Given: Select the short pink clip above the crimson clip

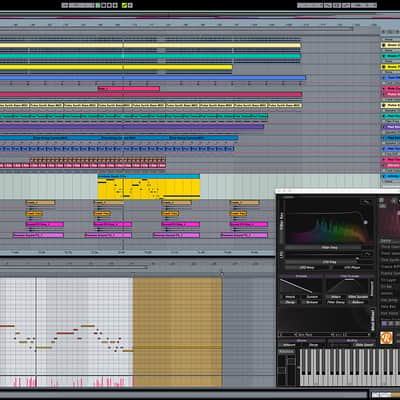Looking at the screenshot, I should (129, 89).
